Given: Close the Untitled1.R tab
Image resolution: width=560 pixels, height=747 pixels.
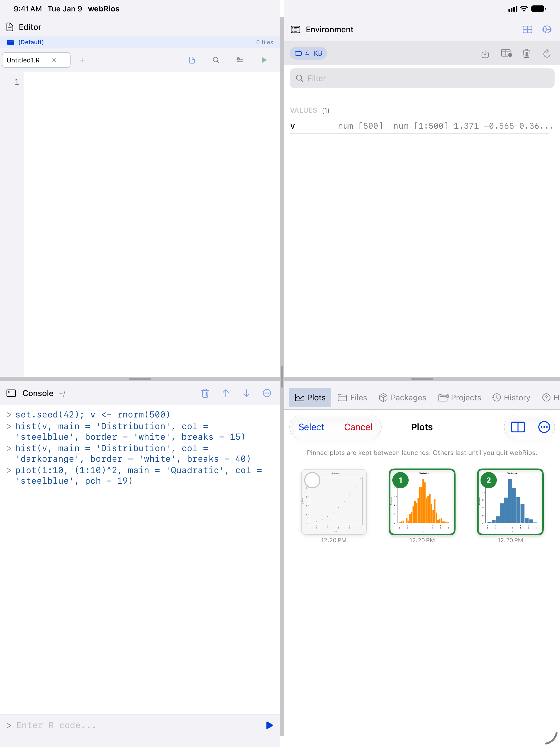Looking at the screenshot, I should coord(54,60).
